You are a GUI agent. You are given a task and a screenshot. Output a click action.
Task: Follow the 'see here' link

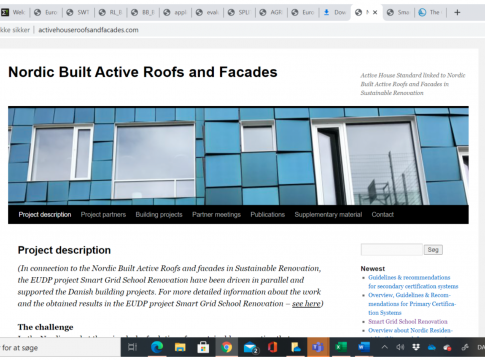coord(306,304)
